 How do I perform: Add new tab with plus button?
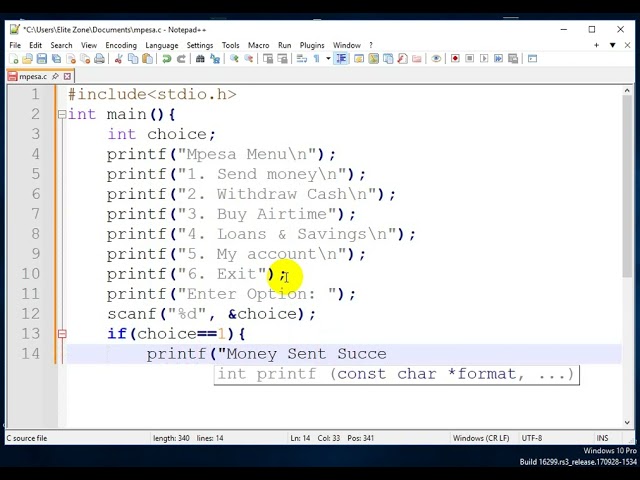(x=596, y=45)
